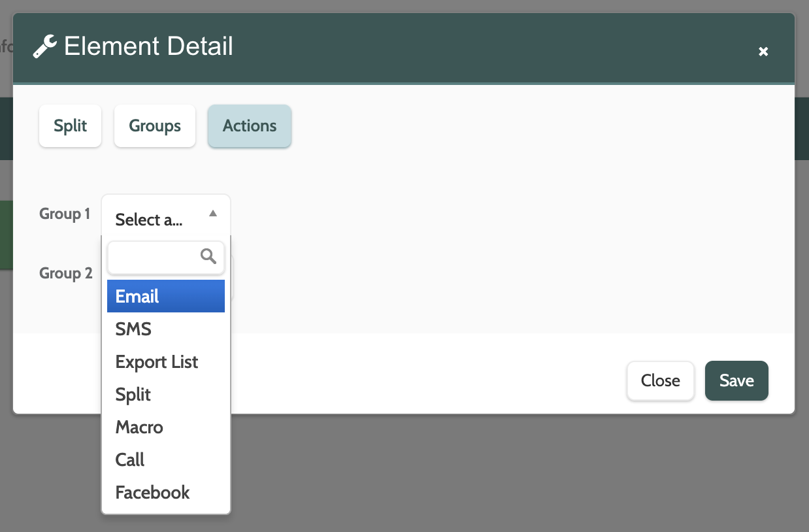The image size is (809, 532).
Task: Switch to the Split tab
Action: click(71, 125)
